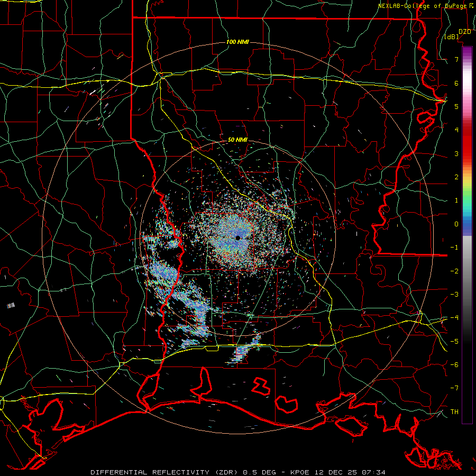Click the '7' value on the scale
The height and width of the screenshot is (476, 476).
click(x=456, y=59)
